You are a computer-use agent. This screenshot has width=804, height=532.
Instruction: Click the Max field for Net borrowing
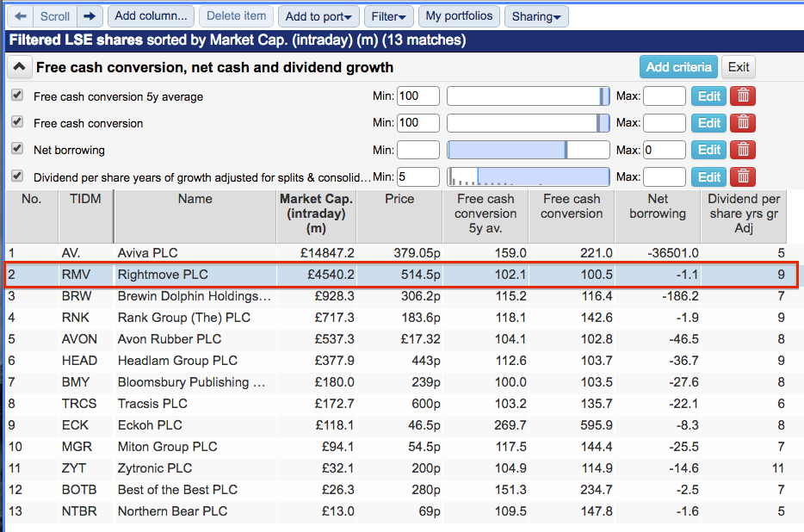[x=665, y=150]
